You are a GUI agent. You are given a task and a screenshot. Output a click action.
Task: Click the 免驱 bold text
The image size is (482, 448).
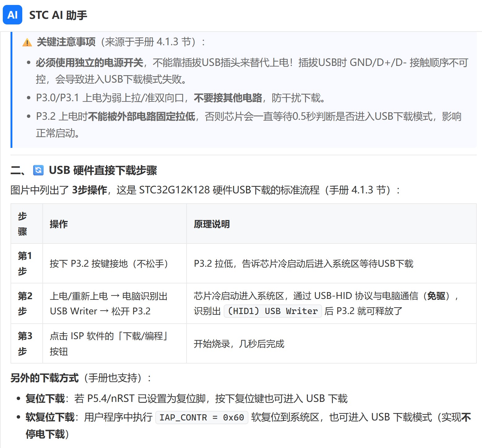pyautogui.click(x=436, y=296)
